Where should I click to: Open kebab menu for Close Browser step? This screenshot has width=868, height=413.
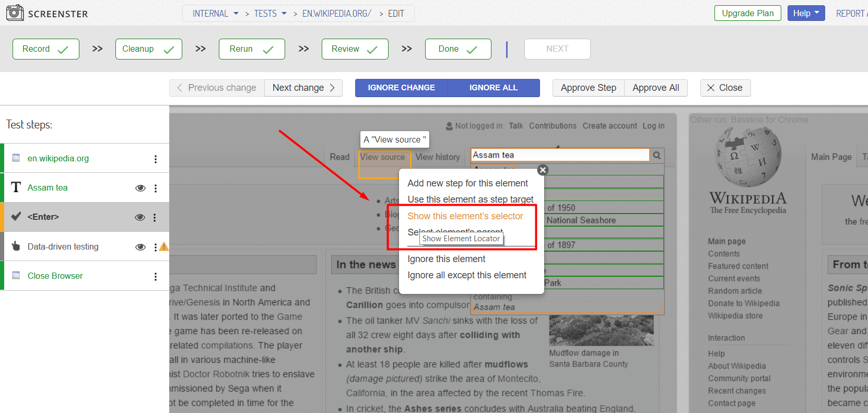(x=156, y=276)
